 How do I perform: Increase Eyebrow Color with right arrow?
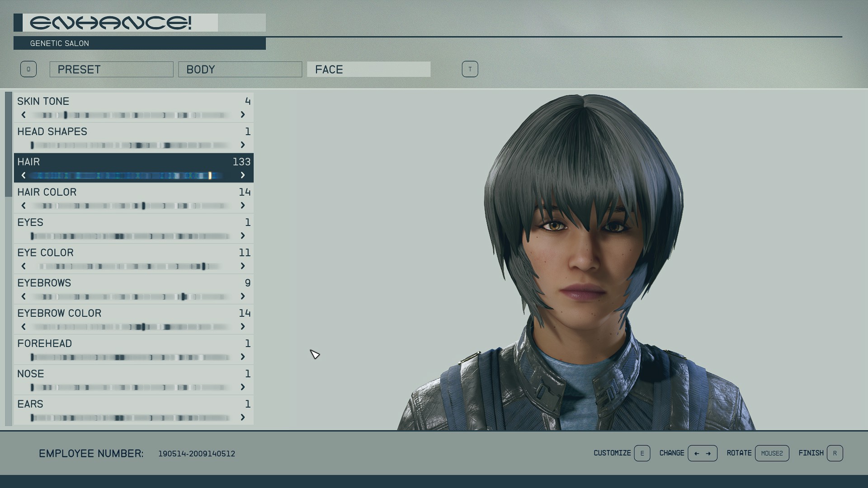(243, 327)
